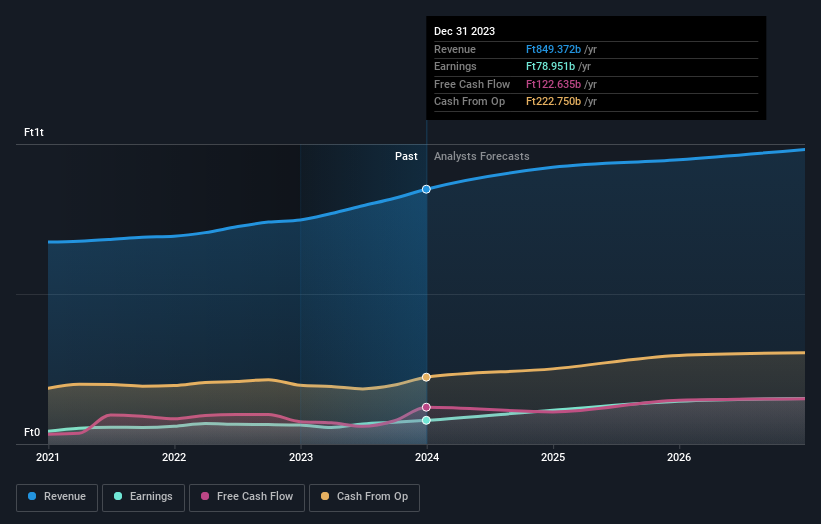Select the 2021 x-axis label
The image size is (821, 524).
pyautogui.click(x=48, y=457)
